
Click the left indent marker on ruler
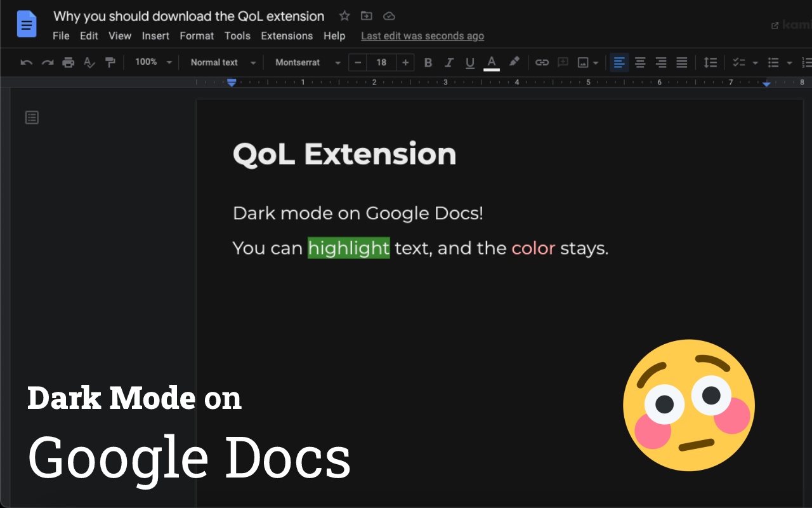coord(232,83)
